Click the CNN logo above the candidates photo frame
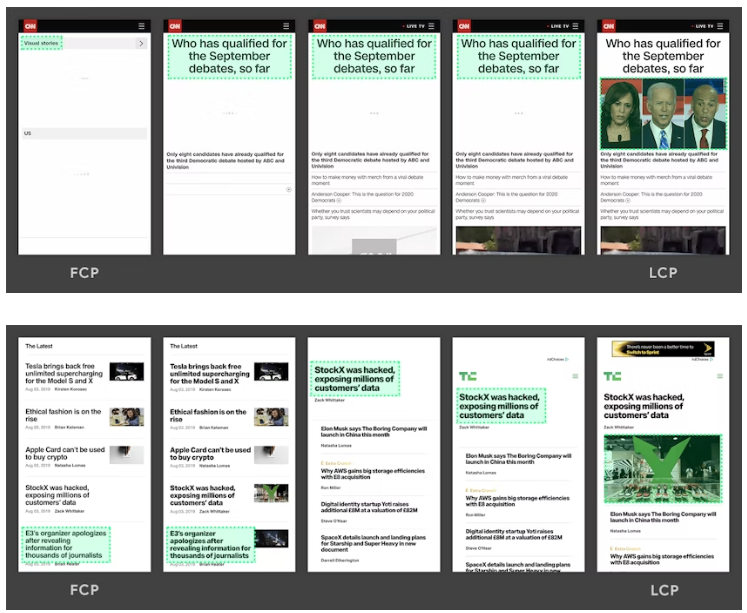The width and height of the screenshot is (747, 613). (x=608, y=26)
